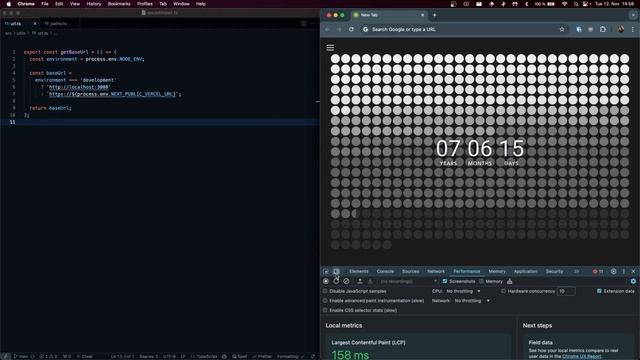The width and height of the screenshot is (640, 360).
Task: Start recording a performance profile
Action: pos(326,281)
